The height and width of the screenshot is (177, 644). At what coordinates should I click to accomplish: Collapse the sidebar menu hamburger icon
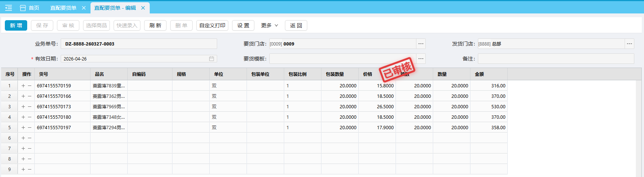[9, 8]
